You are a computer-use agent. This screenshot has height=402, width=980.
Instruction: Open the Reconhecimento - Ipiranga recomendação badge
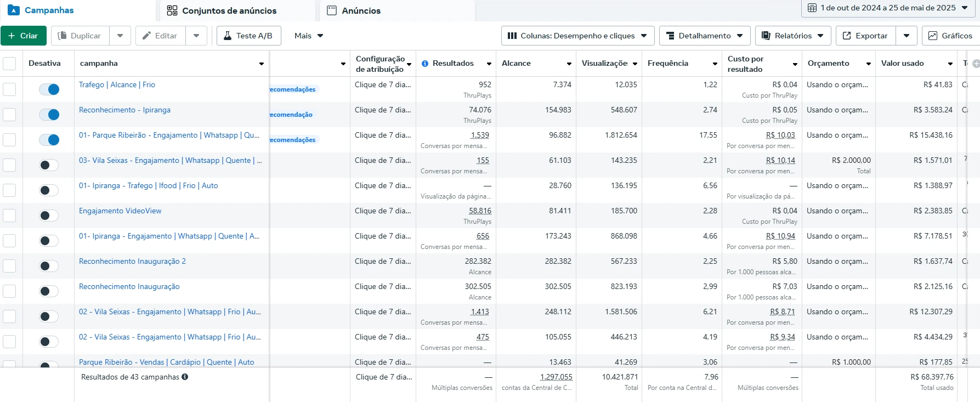291,115
